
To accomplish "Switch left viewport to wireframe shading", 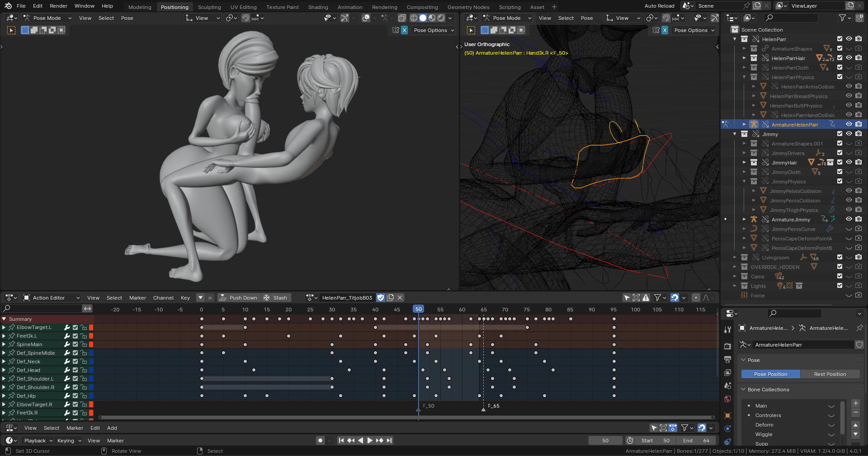I will (414, 18).
